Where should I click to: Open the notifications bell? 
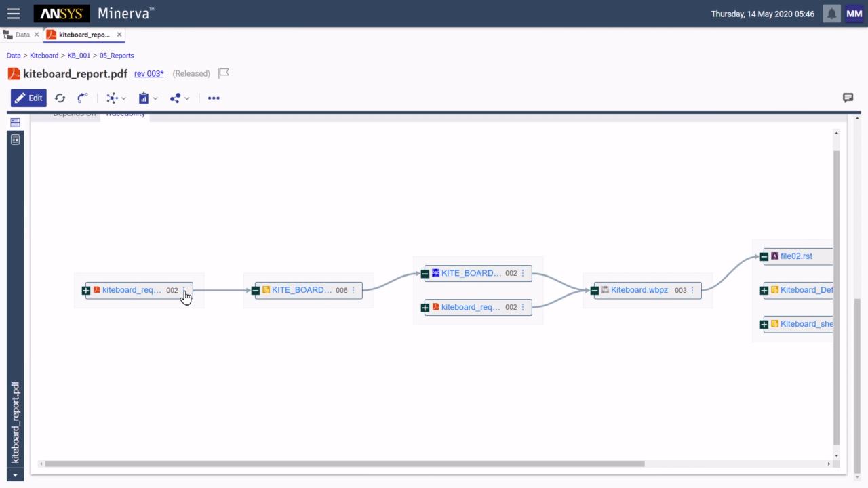click(831, 14)
